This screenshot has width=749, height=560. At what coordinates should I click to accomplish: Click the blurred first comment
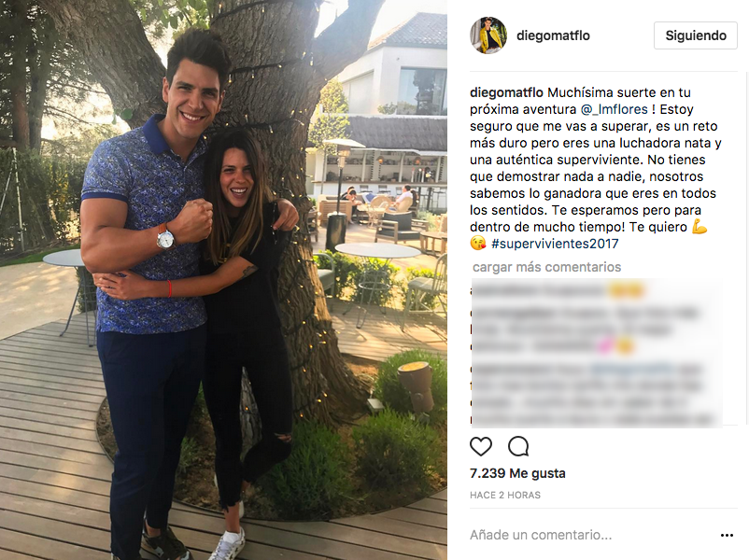coord(558,290)
